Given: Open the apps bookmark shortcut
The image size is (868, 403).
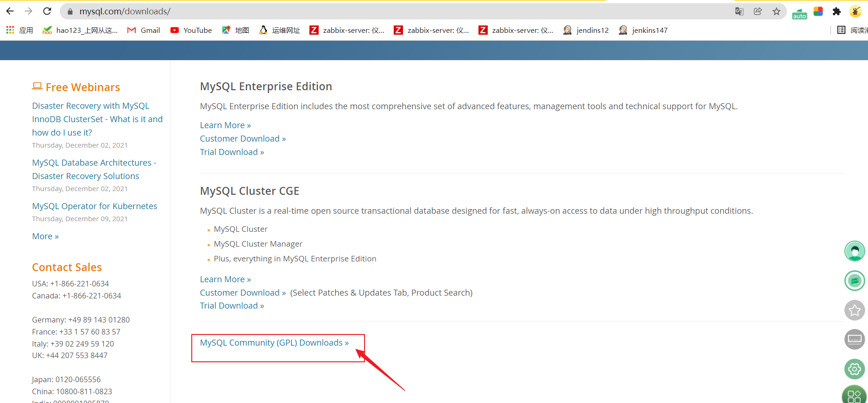Looking at the screenshot, I should (x=19, y=30).
